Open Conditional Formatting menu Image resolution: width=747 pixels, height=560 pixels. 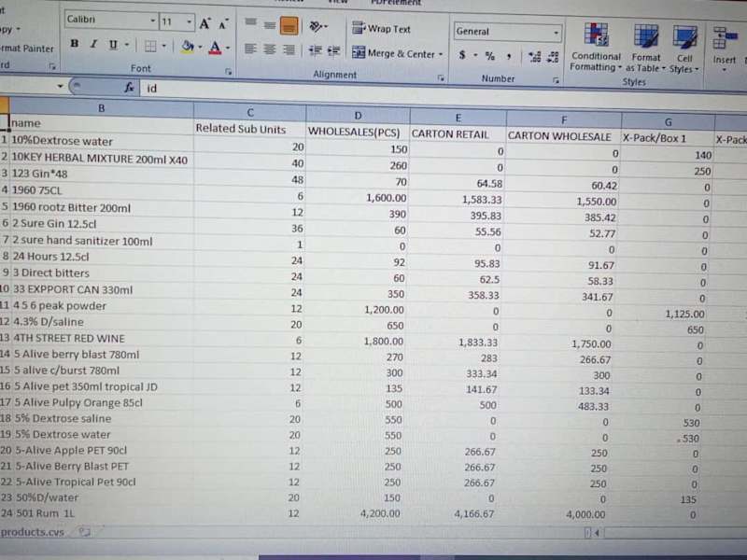[596, 48]
